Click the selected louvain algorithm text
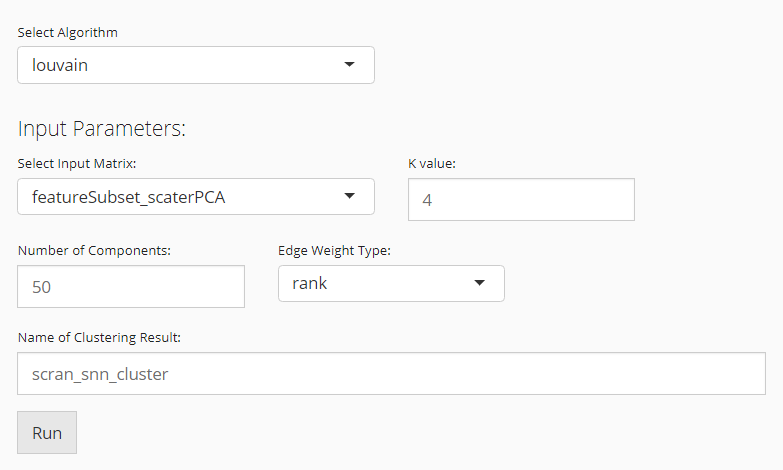This screenshot has height=470, width=783. pos(61,66)
